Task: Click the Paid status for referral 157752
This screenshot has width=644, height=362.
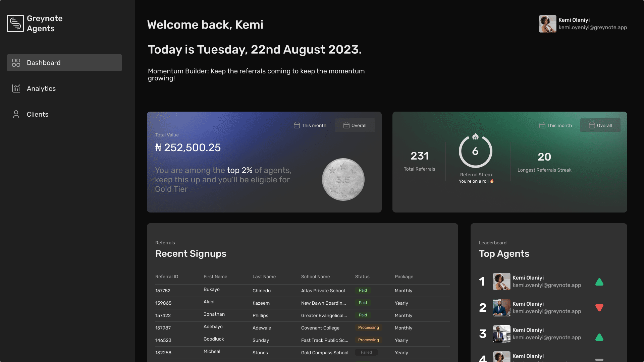Action: click(363, 290)
